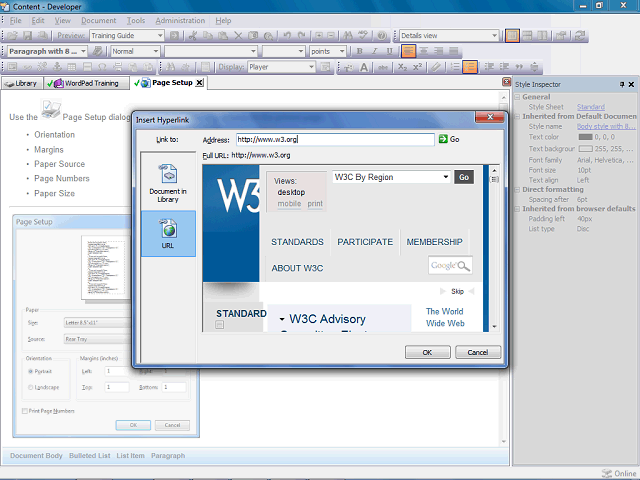The width and height of the screenshot is (640, 480).
Task: Open the W3C By Region dropdown
Action: tap(446, 177)
